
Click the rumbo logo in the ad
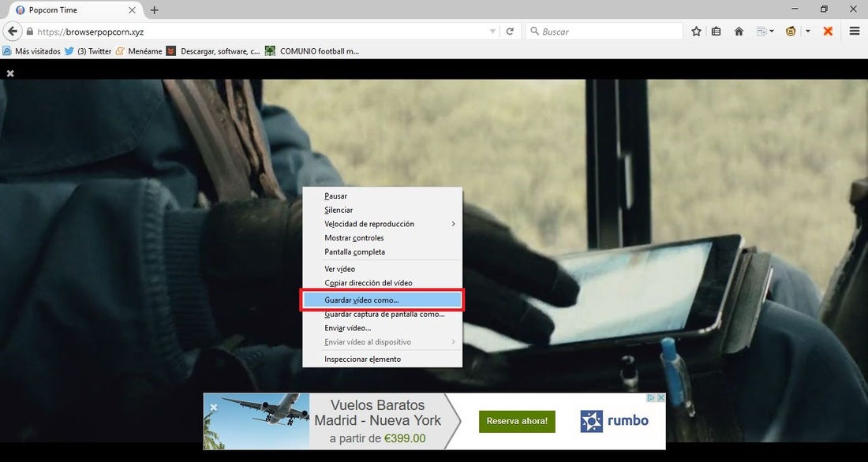[615, 421]
